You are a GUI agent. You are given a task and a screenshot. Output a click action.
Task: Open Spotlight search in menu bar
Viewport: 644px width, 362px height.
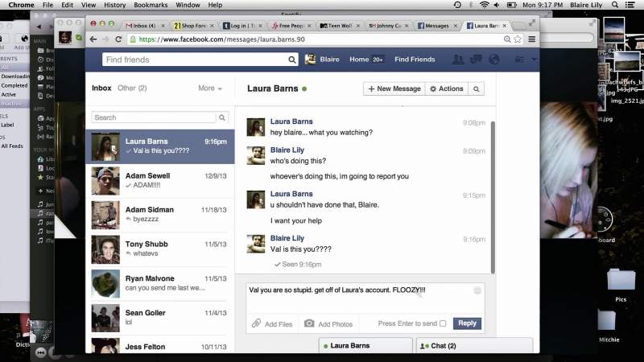(x=615, y=5)
